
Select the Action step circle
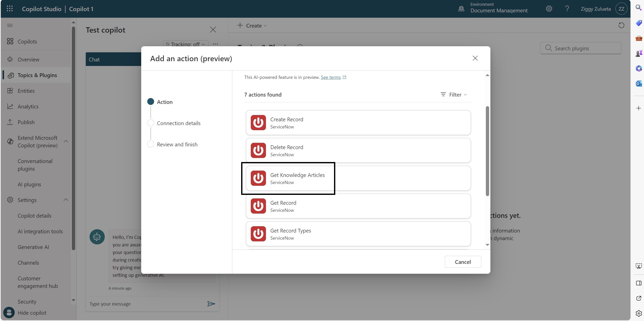tap(151, 102)
